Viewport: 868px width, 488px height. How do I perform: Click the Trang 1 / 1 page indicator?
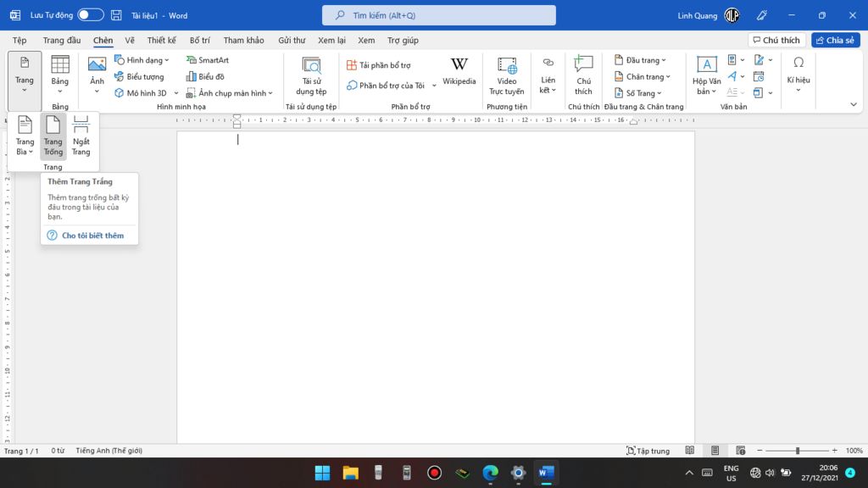[21, 451]
